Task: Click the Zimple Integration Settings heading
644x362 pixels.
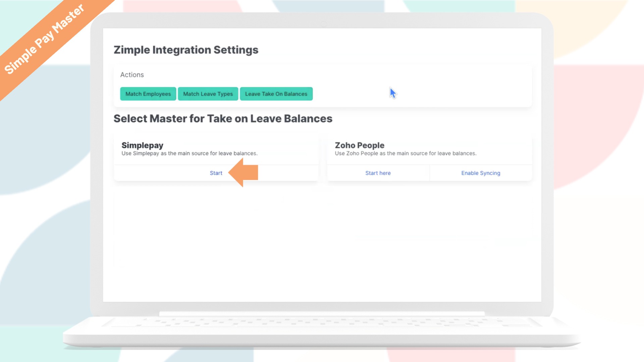Action: point(186,50)
